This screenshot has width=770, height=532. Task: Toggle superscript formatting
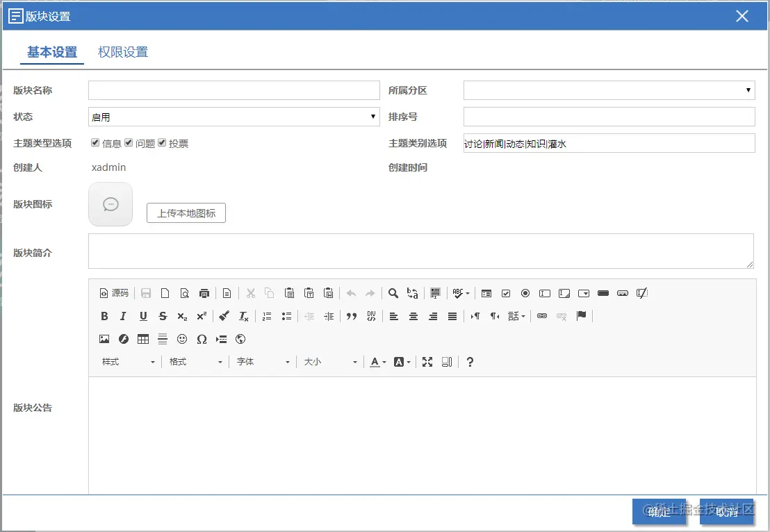pyautogui.click(x=202, y=316)
